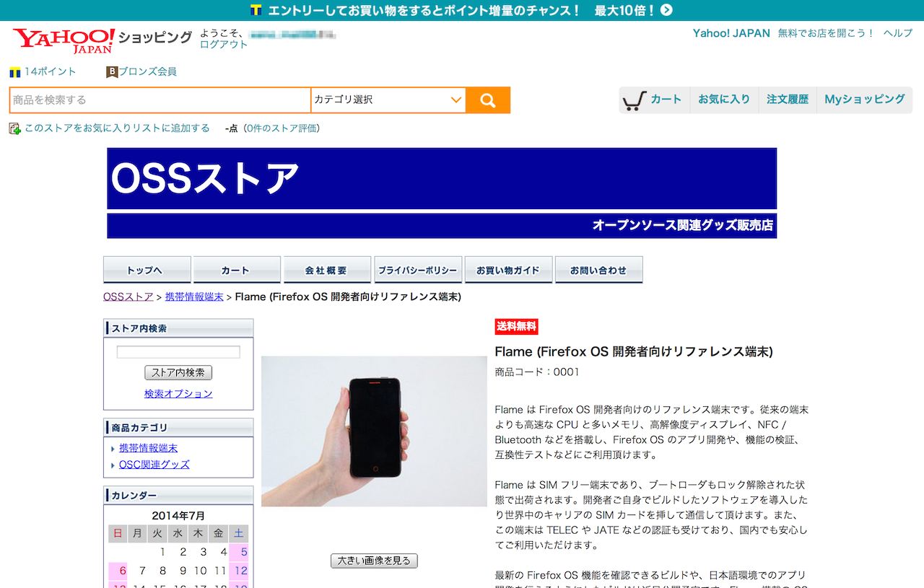Click the 0件のストア評価 link
Viewport: 924px width, 588px height.
[282, 128]
